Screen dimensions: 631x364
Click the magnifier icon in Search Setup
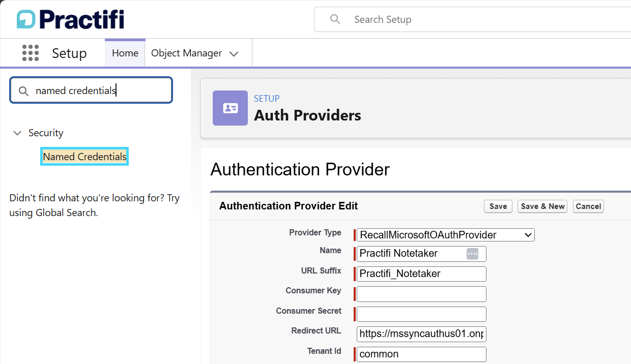[x=335, y=19]
